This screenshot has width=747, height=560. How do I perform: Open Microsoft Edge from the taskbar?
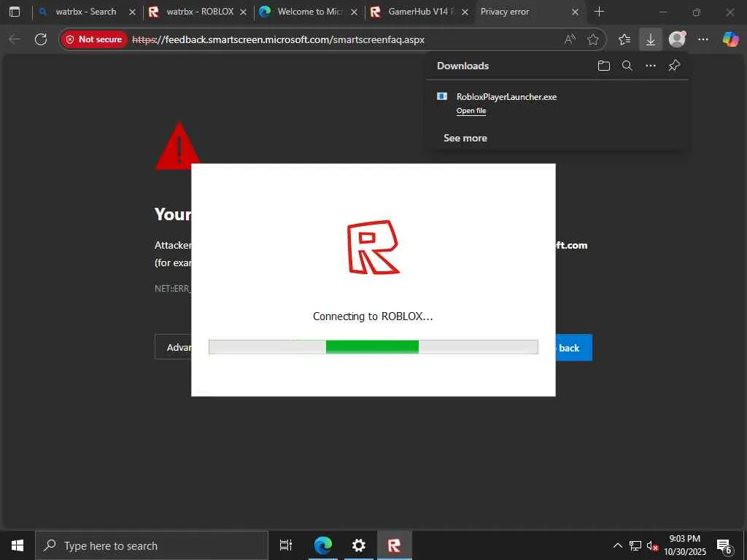[322, 545]
